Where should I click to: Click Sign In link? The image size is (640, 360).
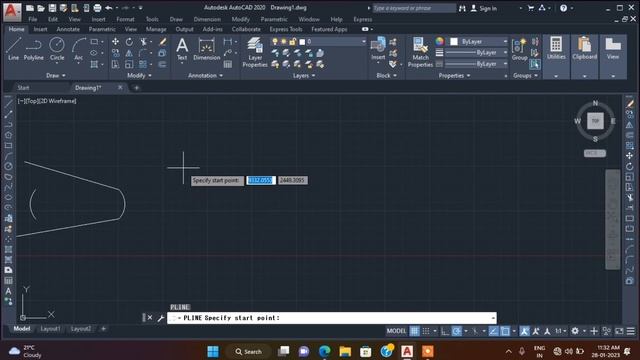click(x=484, y=8)
